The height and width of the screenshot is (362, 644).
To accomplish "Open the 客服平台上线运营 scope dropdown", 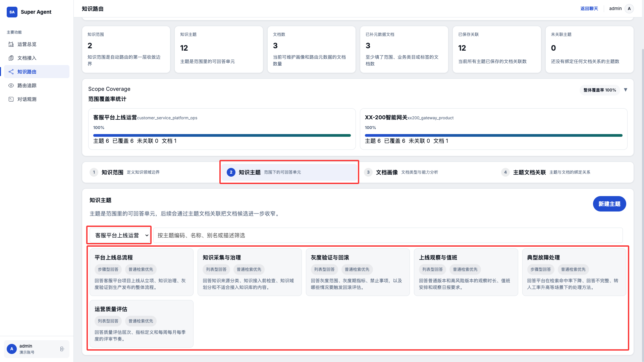I will [x=119, y=235].
